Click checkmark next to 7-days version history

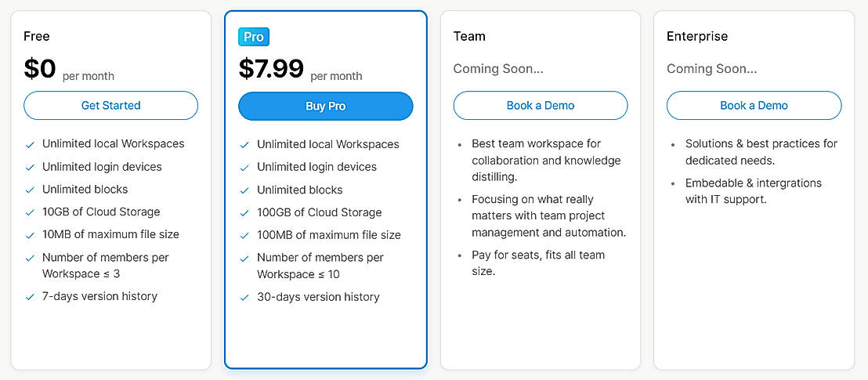tap(30, 297)
